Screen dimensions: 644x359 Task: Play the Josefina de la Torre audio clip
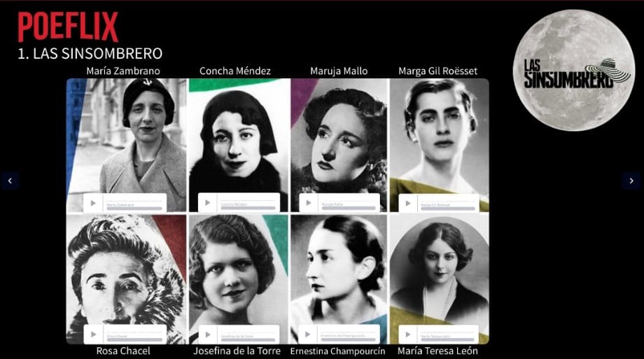(207, 335)
